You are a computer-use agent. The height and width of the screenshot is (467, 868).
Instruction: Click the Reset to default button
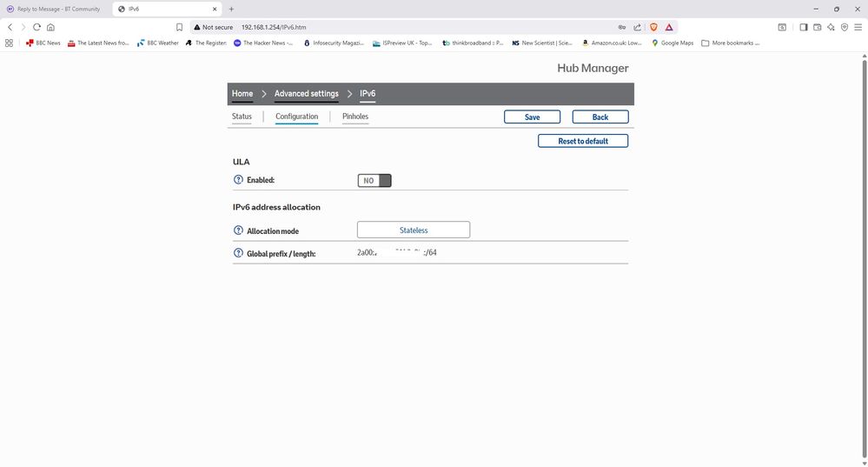[x=582, y=141]
